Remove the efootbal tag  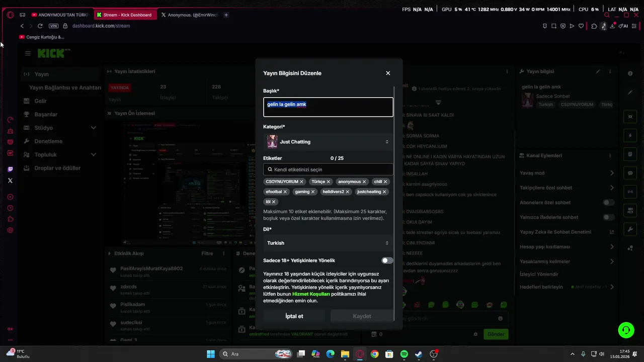tap(285, 192)
